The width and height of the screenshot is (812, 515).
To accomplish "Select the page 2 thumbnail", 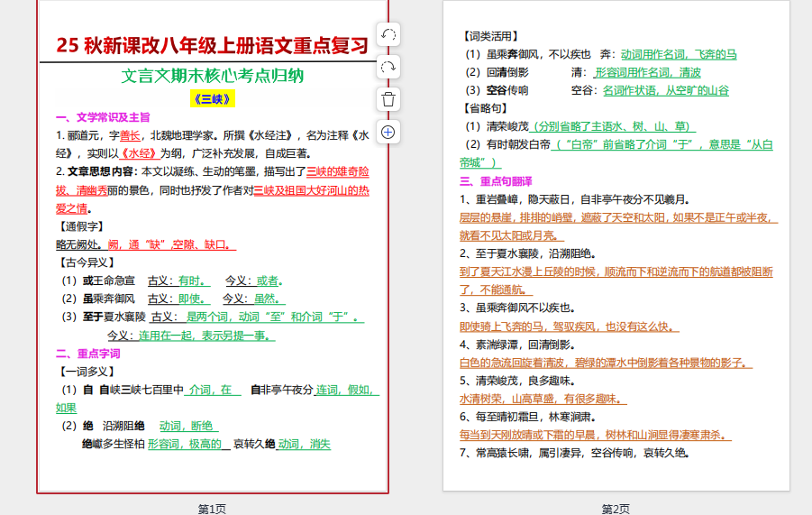I will 616,245.
